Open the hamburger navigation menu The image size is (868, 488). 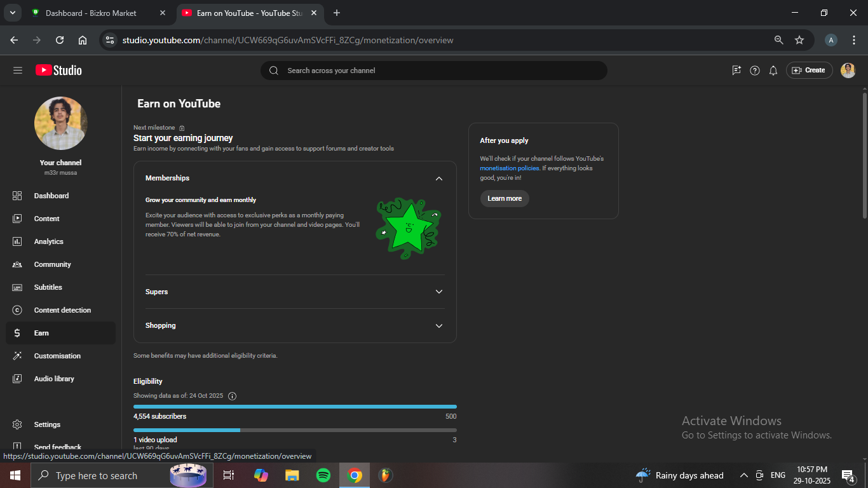[x=18, y=71]
